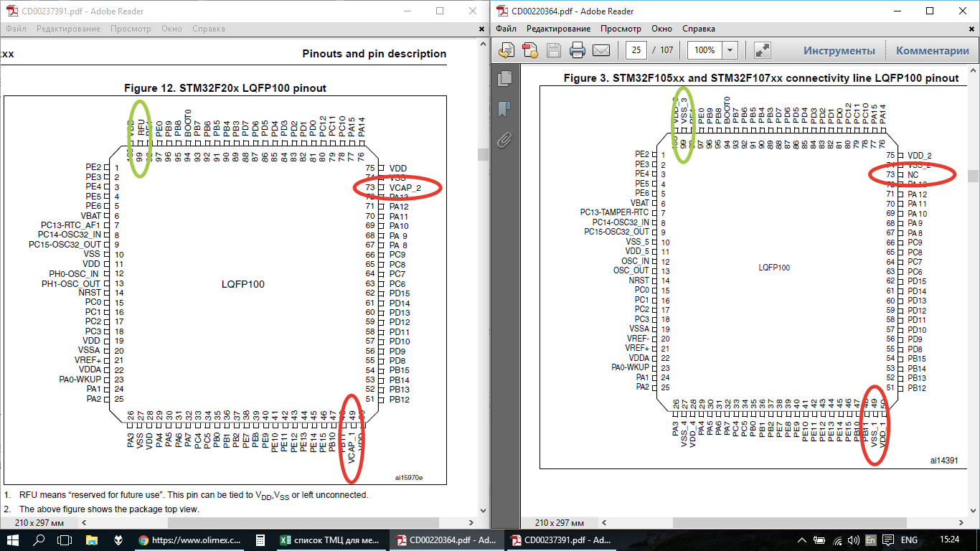Open the Инструменты pane
The height and width of the screenshot is (551, 980).
click(x=839, y=50)
